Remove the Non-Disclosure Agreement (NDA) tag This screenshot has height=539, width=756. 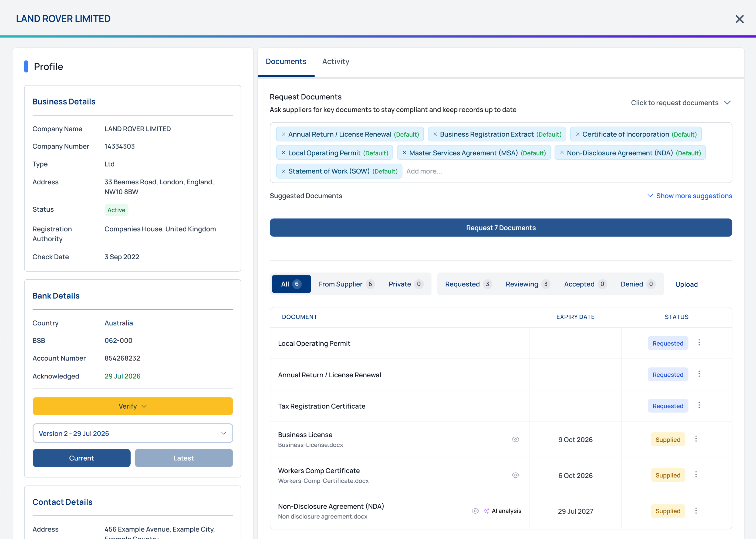pos(562,153)
